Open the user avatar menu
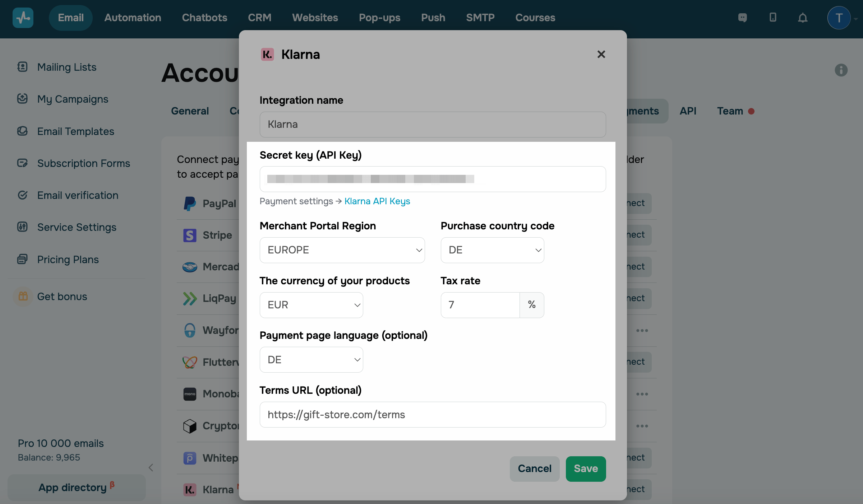 (839, 18)
